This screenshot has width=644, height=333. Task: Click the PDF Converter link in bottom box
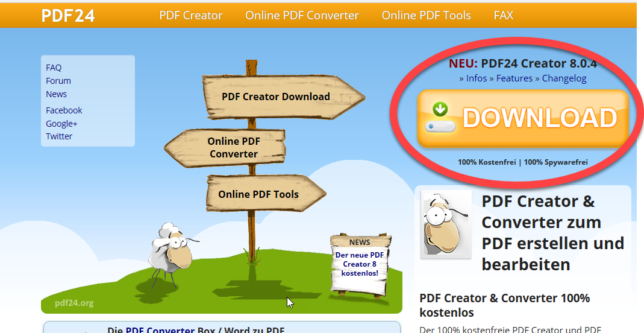coord(160,330)
